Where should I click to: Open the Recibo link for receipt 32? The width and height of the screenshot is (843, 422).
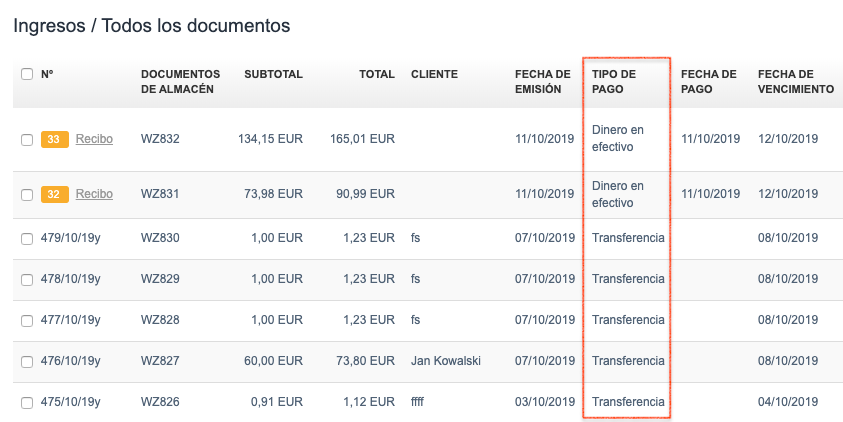(94, 194)
